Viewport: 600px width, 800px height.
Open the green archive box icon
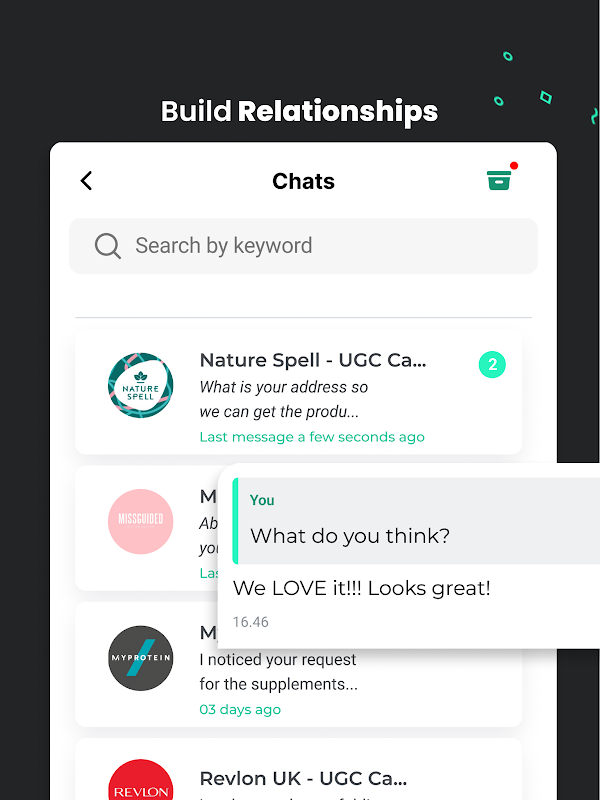click(x=498, y=180)
